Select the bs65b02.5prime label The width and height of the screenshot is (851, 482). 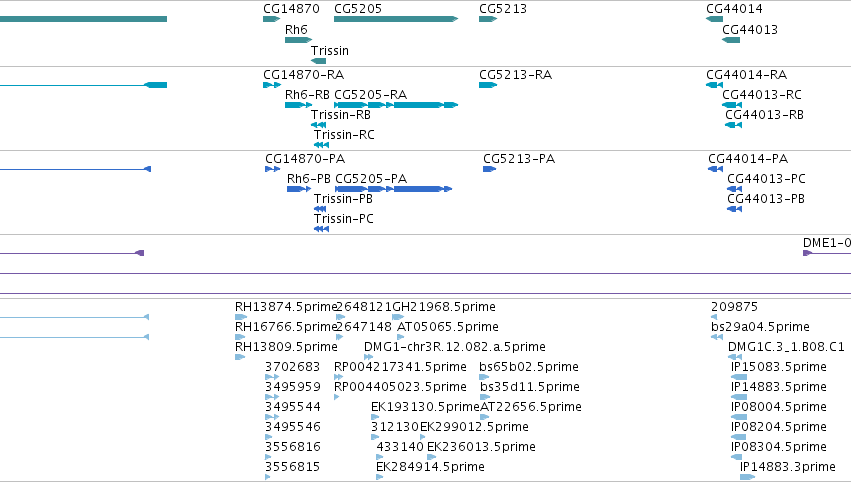coord(529,367)
